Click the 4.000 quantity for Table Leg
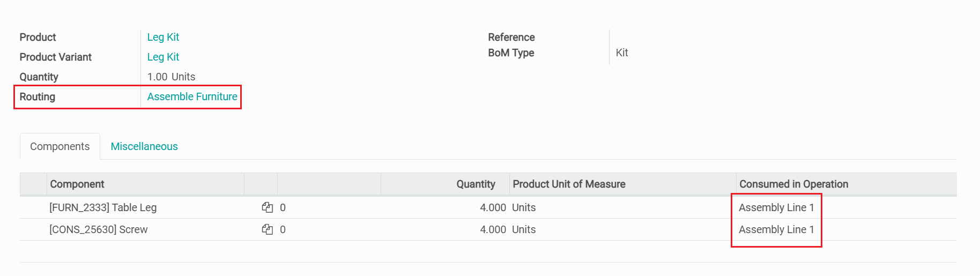Image resolution: width=980 pixels, height=276 pixels. tap(493, 207)
